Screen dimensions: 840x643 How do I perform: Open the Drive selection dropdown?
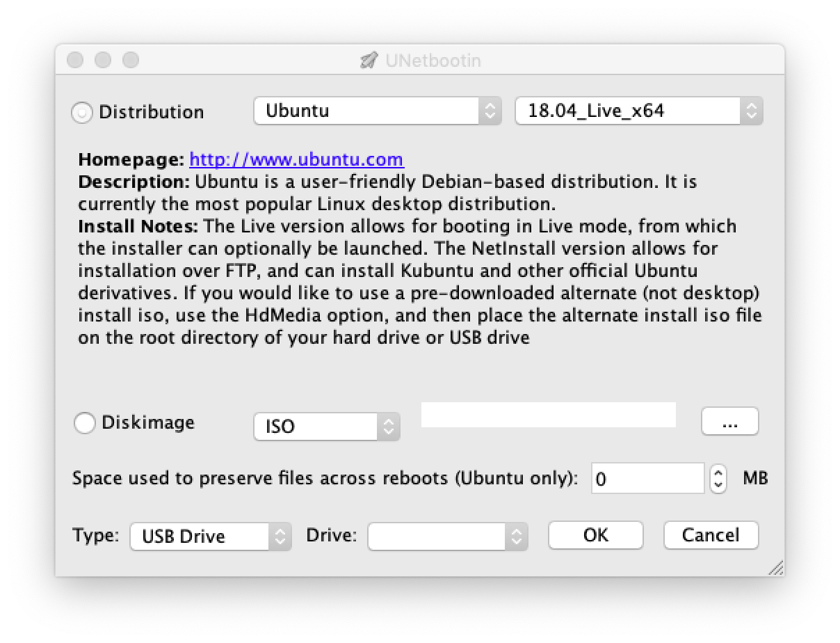click(x=448, y=537)
